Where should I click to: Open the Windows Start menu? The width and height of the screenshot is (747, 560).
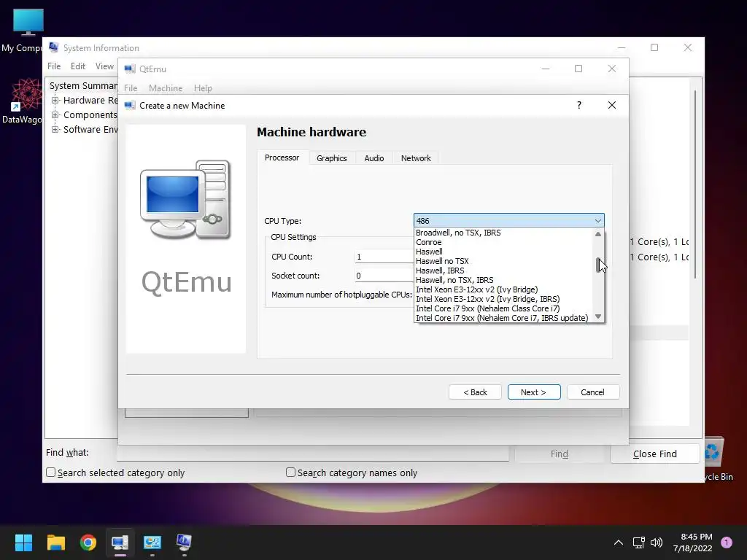tap(23, 542)
